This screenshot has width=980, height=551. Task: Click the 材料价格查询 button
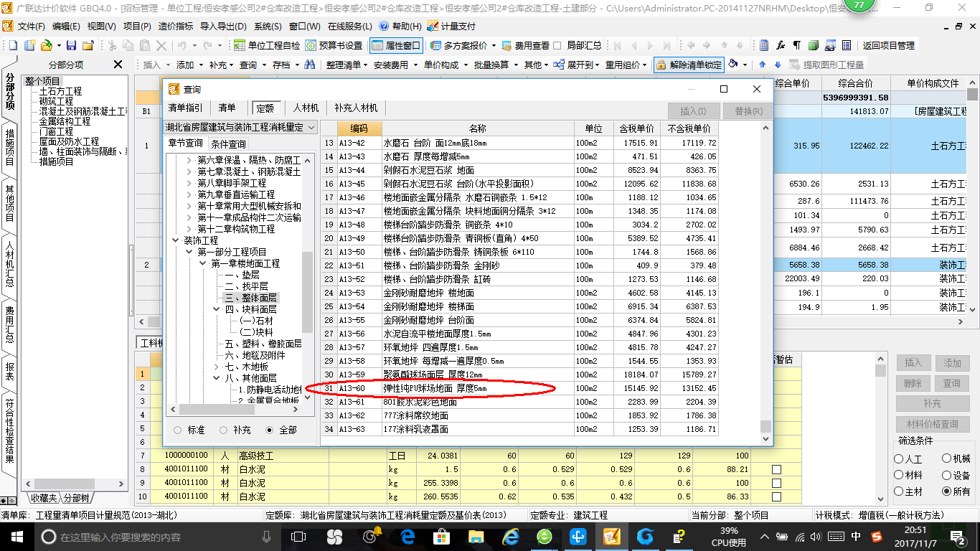coord(932,424)
